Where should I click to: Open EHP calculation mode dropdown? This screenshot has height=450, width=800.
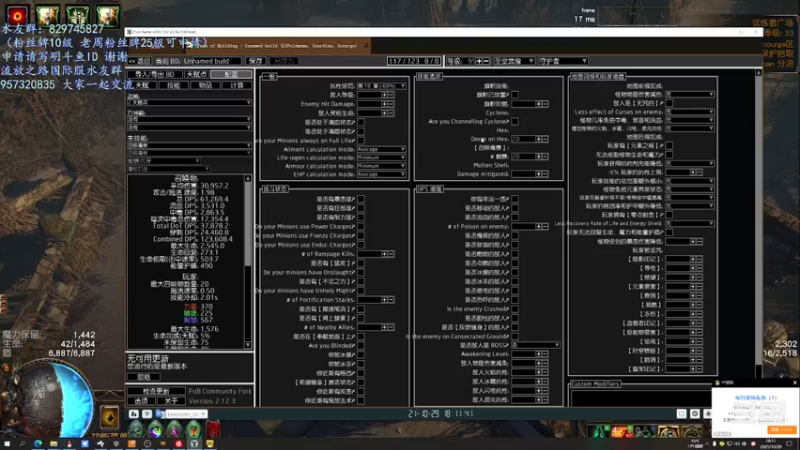[x=381, y=174]
